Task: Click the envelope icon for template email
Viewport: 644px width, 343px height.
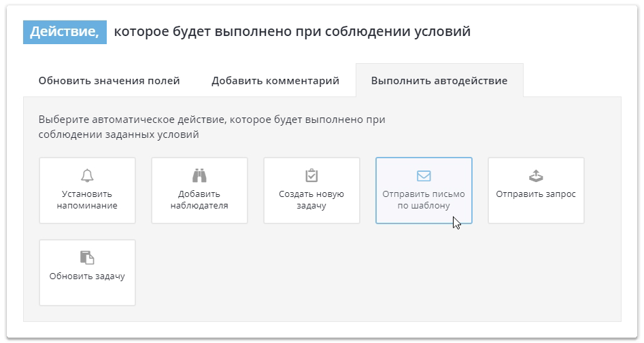Action: (x=424, y=176)
